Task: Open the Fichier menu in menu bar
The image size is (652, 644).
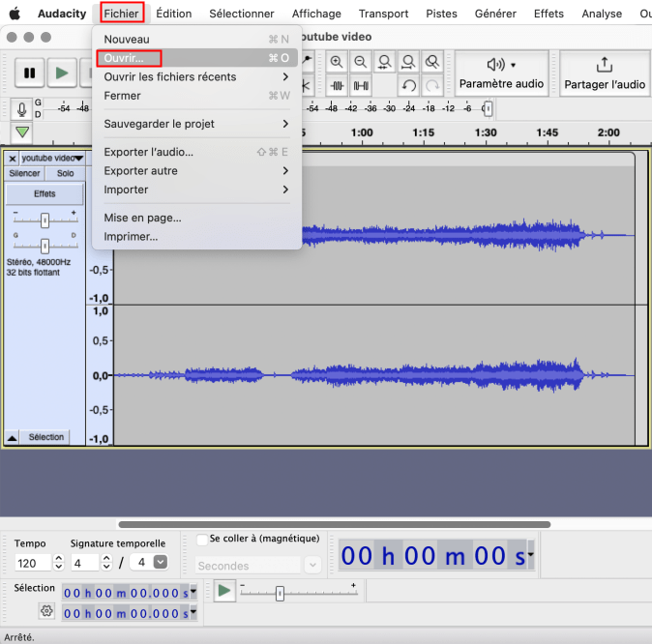Action: [x=122, y=14]
